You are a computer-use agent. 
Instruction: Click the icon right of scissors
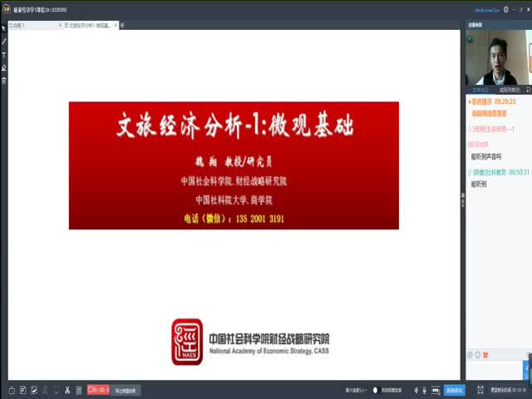pyautogui.click(x=79, y=390)
